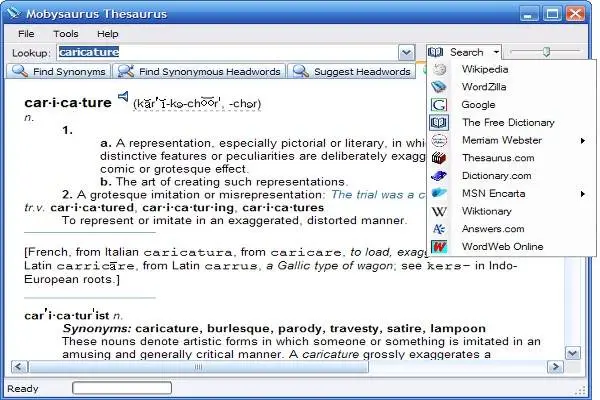Click The Free Dictionary book icon
The width and height of the screenshot is (600, 400).
tap(439, 122)
